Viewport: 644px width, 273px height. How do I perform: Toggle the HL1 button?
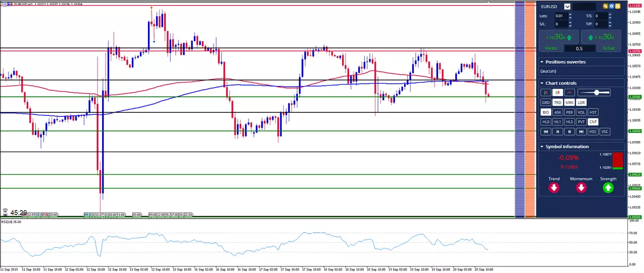click(x=557, y=122)
